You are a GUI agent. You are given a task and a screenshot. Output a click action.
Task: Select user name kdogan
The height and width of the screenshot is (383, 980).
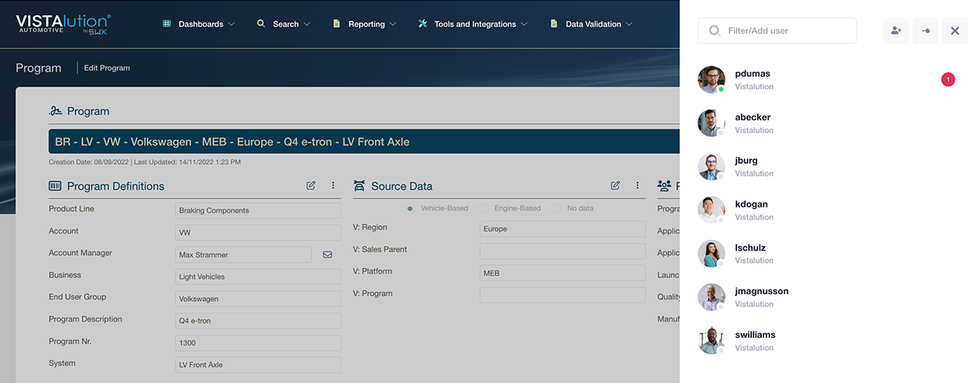tap(751, 204)
